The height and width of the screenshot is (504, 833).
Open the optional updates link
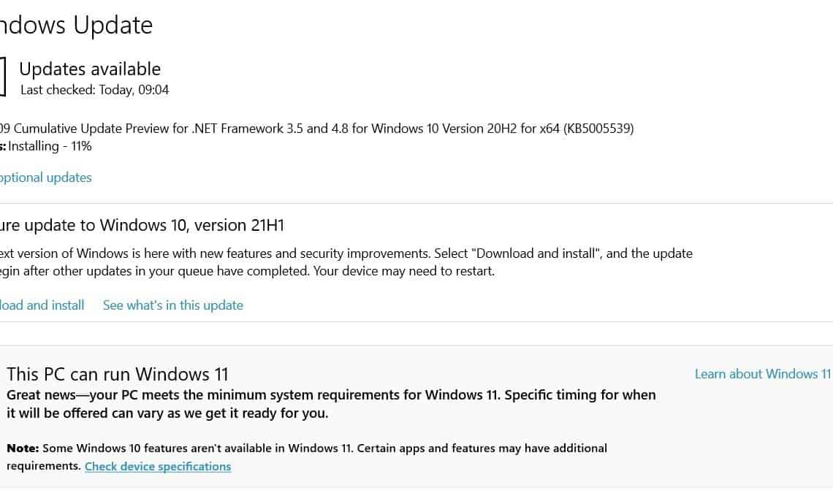46,178
